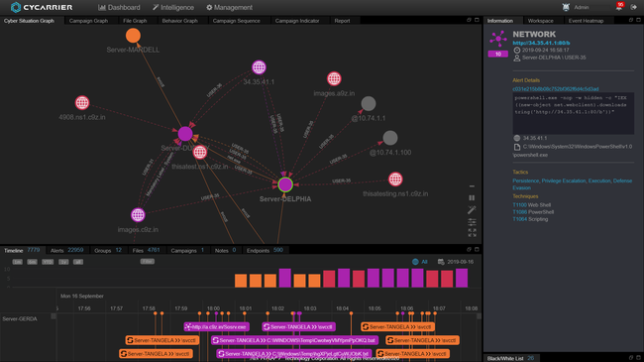
Task: Click the Admin avatar icon
Action: [566, 7]
